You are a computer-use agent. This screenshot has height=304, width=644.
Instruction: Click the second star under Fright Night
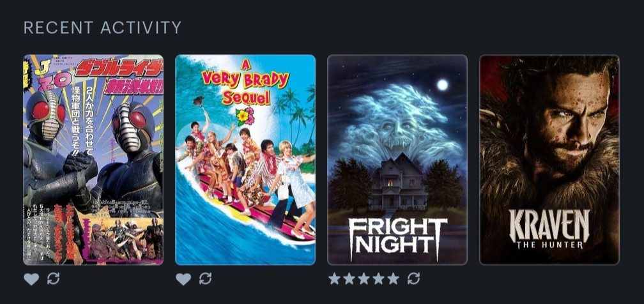click(x=349, y=278)
